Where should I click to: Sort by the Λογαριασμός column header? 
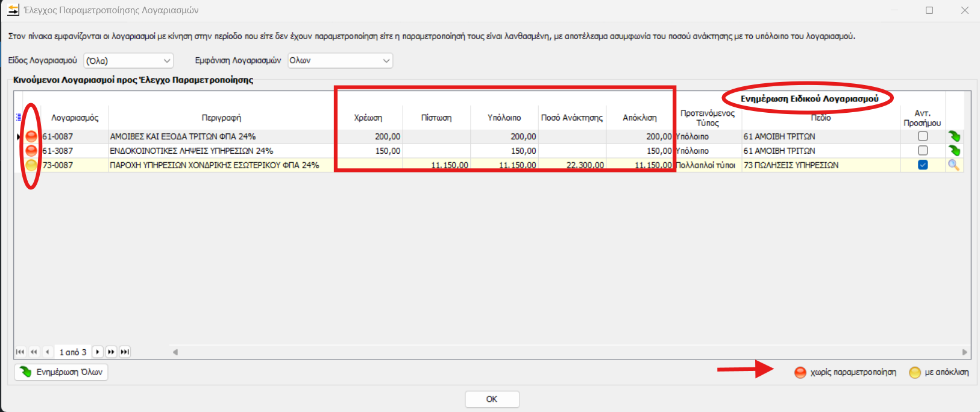[x=75, y=118]
